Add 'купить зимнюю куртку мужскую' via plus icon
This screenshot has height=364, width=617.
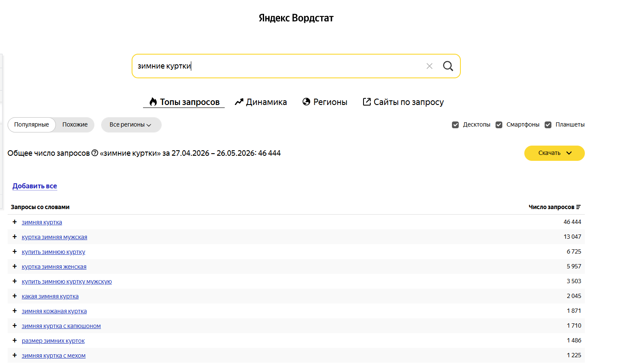point(14,281)
